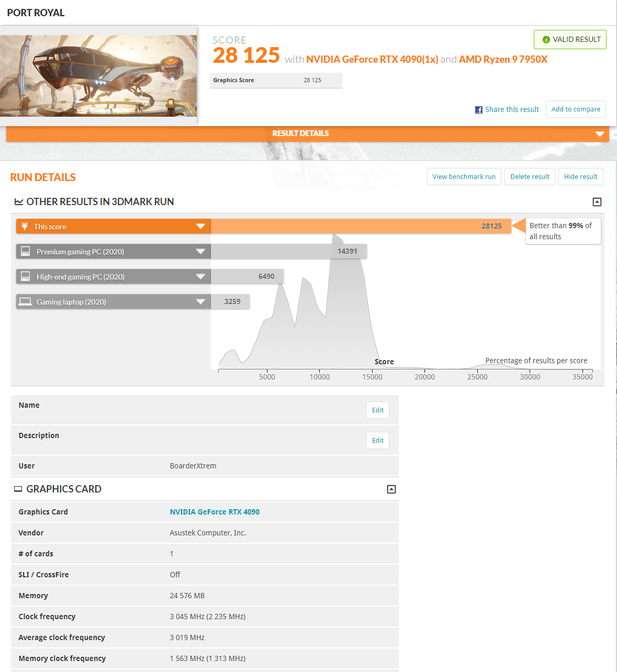Image resolution: width=617 pixels, height=672 pixels.
Task: Click the Add to compare button
Action: (x=576, y=109)
